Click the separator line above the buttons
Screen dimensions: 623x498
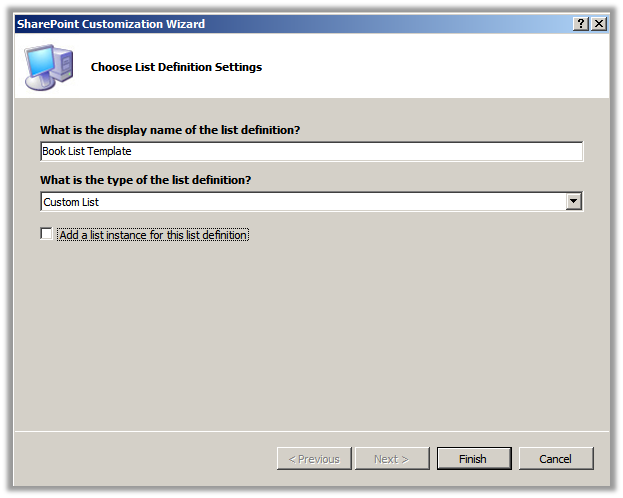310,432
